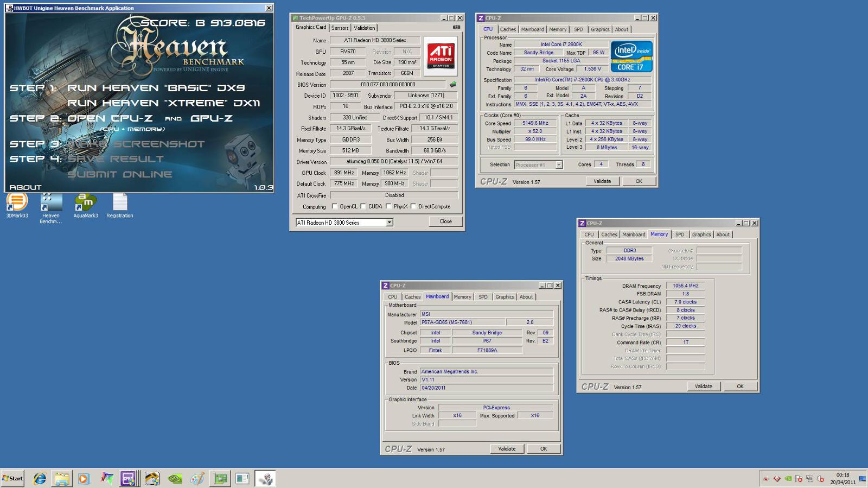
Task: Open Internet Explorer from the taskbar
Action: 40,479
